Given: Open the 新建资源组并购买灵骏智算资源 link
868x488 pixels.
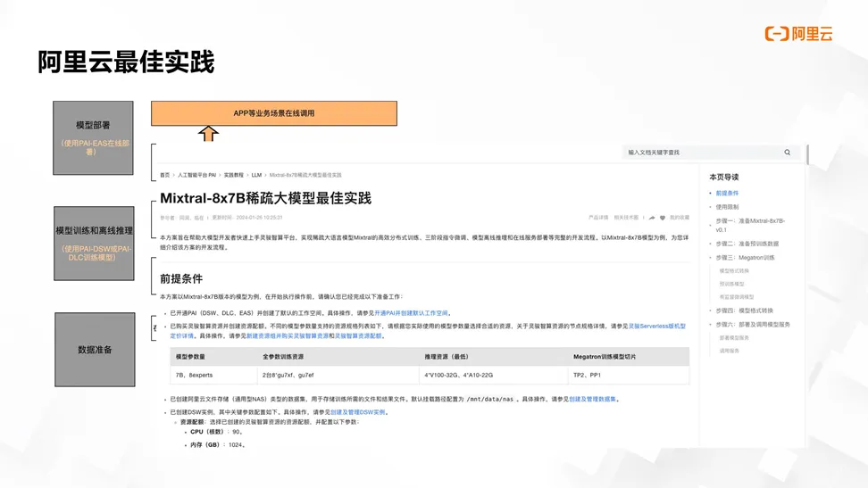Looking at the screenshot, I should tap(288, 335).
